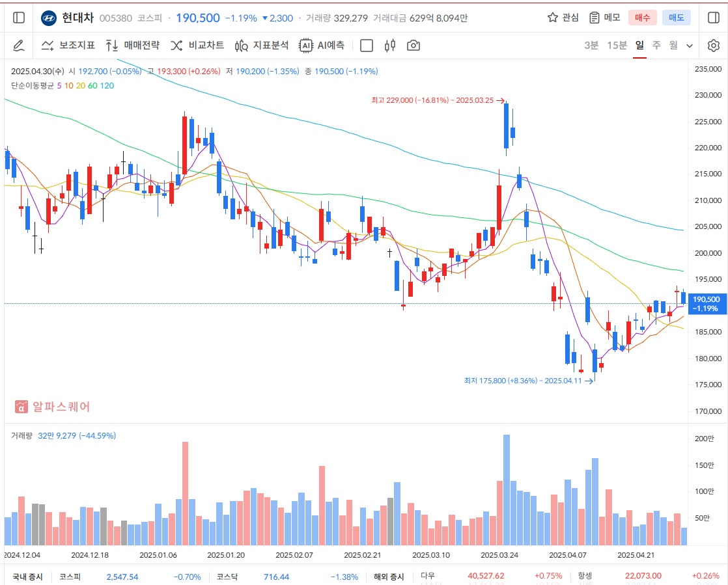Click the 다우 index value 40,527.62
The width and height of the screenshot is (728, 585).
pos(486,576)
